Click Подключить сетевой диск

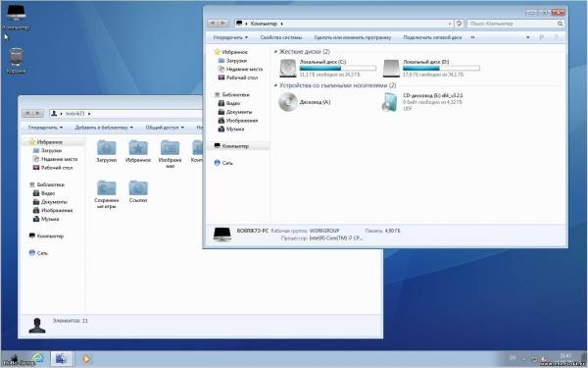432,37
